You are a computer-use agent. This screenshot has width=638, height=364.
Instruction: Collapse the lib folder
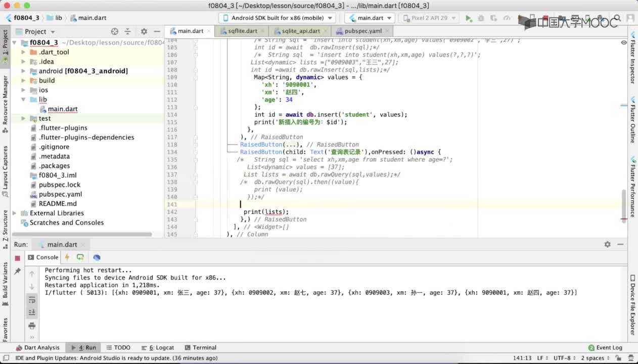(24, 100)
